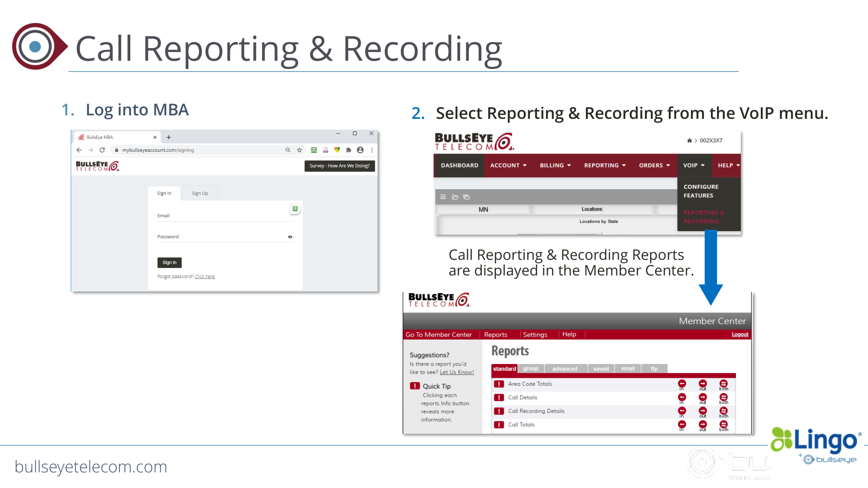
Task: Expand the ACCOUNT dropdown menu
Action: 508,165
